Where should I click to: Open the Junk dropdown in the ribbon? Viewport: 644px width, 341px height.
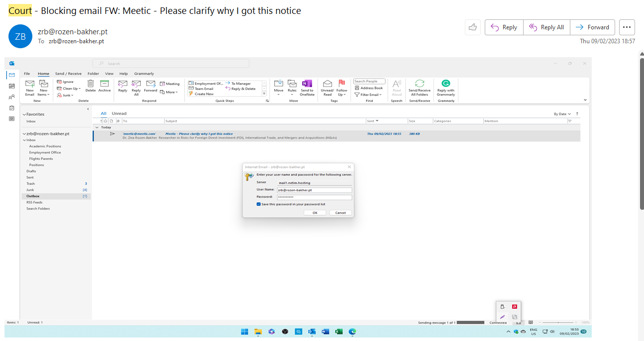pos(65,95)
